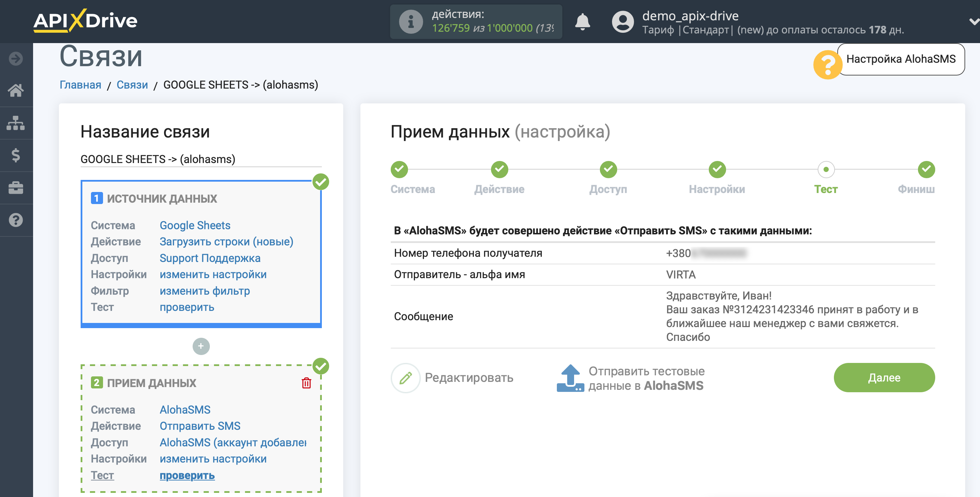Click the actions usage counter
980x497 pixels.
click(x=476, y=22)
